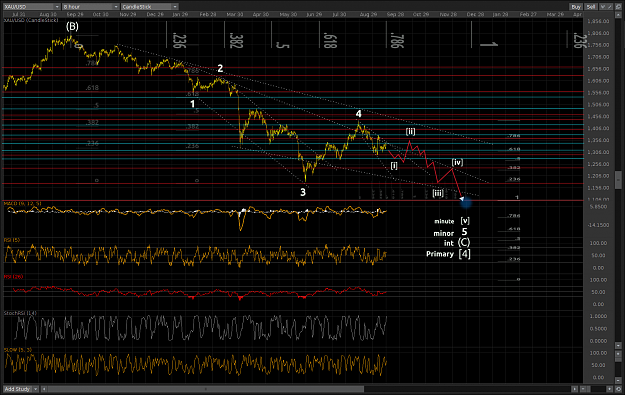Click the blue target circle marker

click(x=466, y=202)
